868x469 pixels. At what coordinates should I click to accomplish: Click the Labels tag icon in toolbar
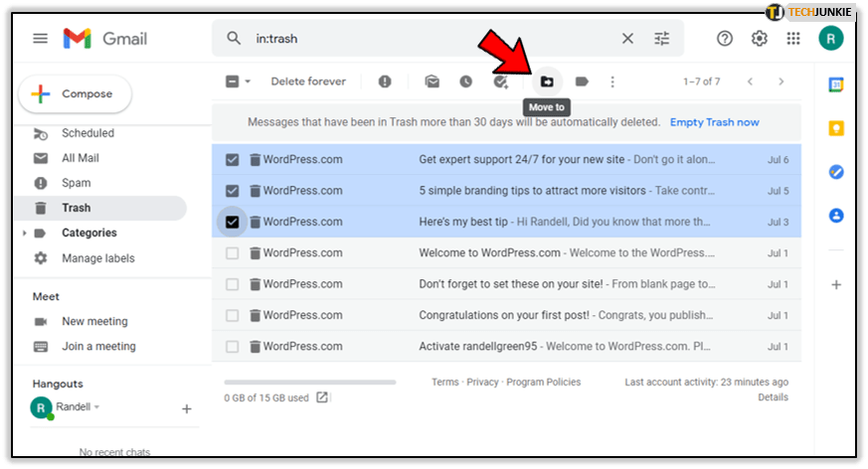coord(582,81)
